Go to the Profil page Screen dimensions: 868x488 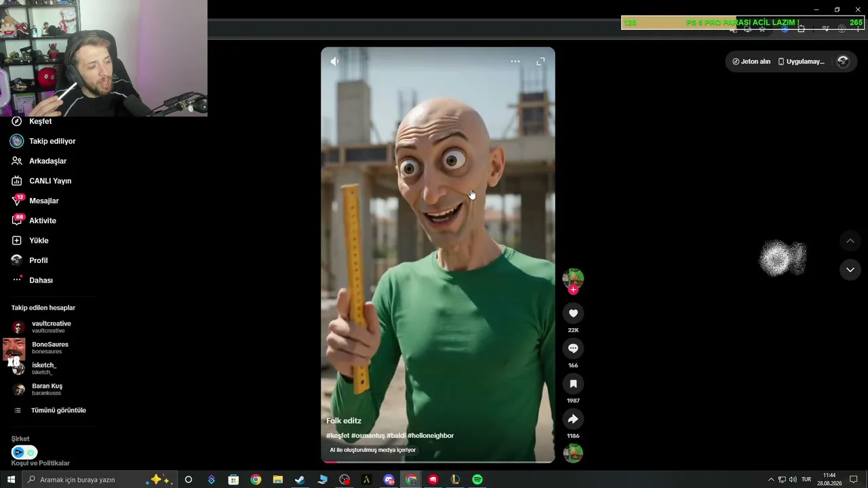click(30, 260)
